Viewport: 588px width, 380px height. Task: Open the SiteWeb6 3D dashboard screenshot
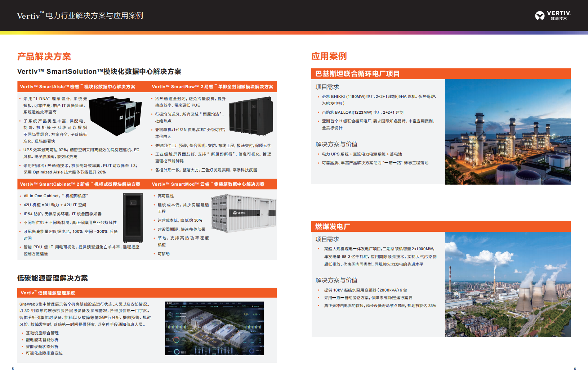click(x=214, y=328)
